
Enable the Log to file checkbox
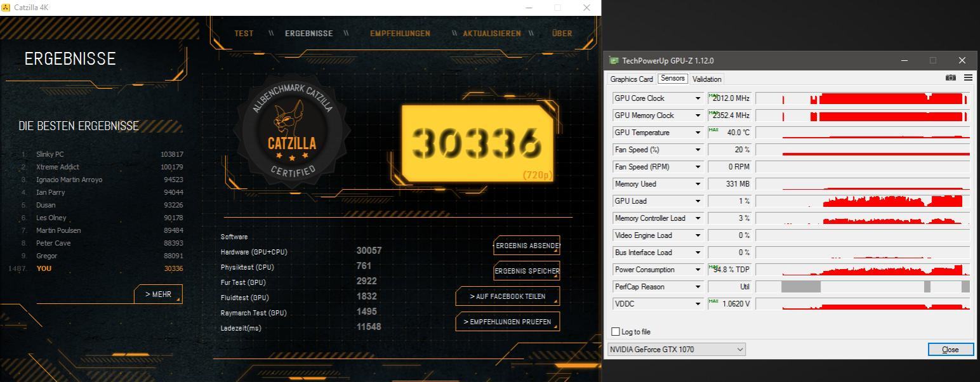(615, 331)
